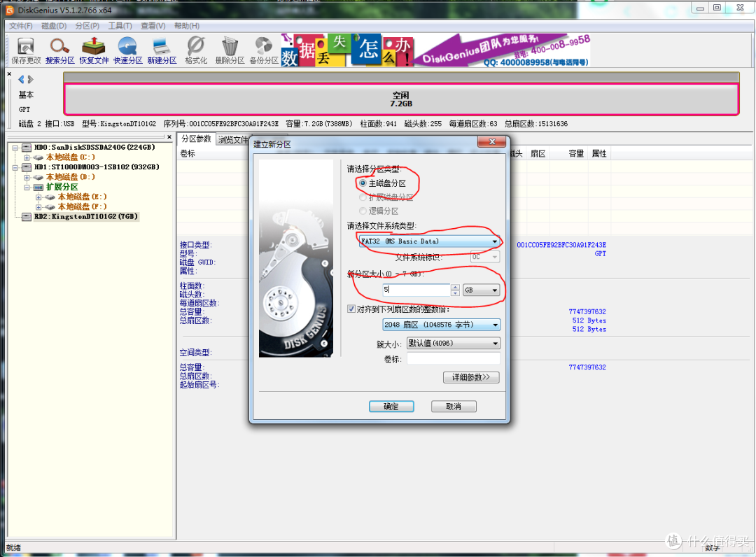
Task: Click the 取消 cancel button
Action: point(453,406)
